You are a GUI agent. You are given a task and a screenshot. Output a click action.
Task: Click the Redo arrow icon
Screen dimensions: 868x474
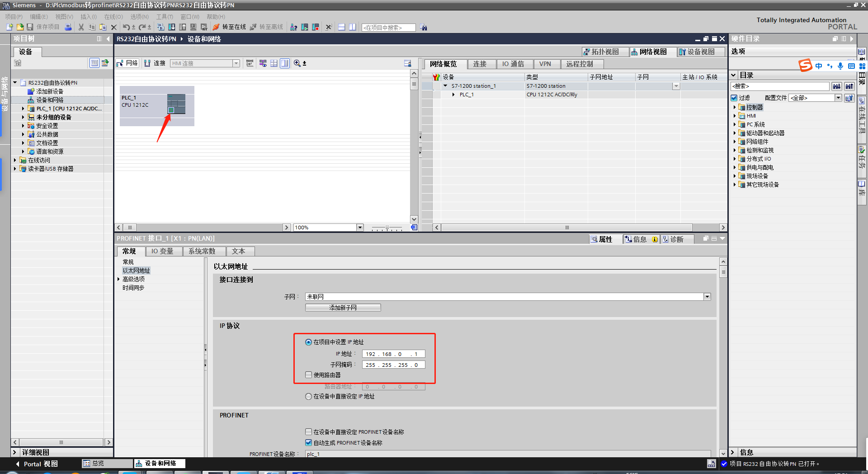click(142, 27)
